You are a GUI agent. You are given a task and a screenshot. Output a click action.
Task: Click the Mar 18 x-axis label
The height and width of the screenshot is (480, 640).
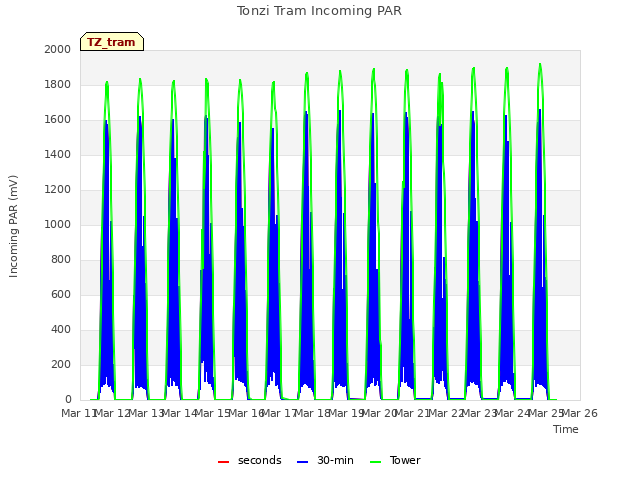(x=313, y=413)
